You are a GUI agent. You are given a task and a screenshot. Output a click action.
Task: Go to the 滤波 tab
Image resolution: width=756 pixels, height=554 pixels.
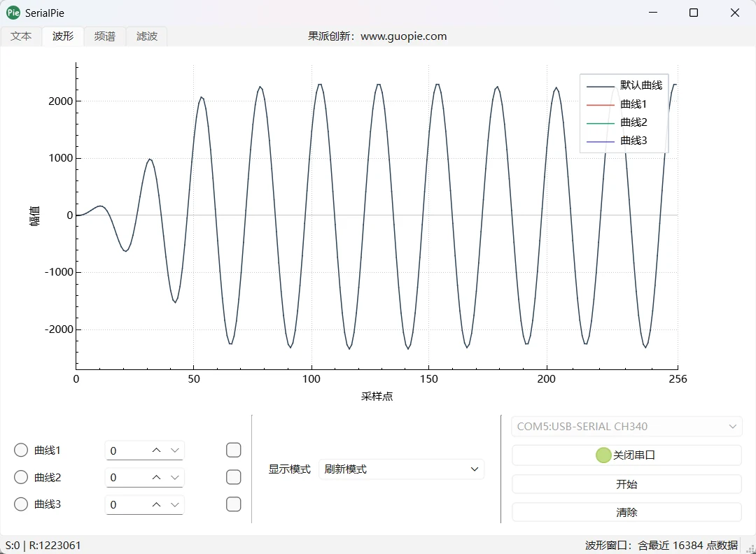146,36
